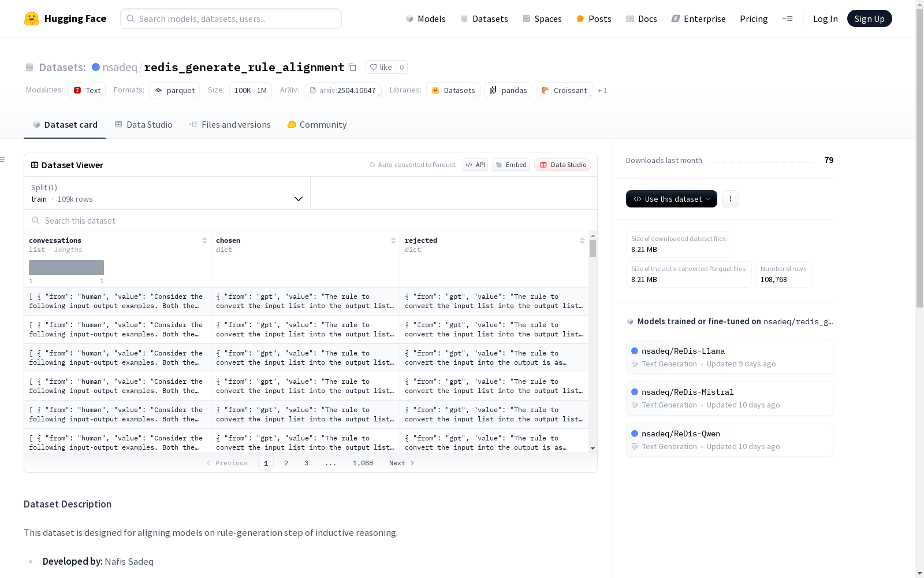Open the Files and versions tab
Image resolution: width=924 pixels, height=578 pixels.
point(230,125)
